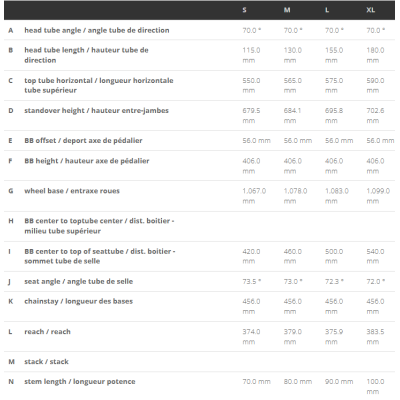Click row letter A
400x400 pixels.
pyautogui.click(x=11, y=30)
